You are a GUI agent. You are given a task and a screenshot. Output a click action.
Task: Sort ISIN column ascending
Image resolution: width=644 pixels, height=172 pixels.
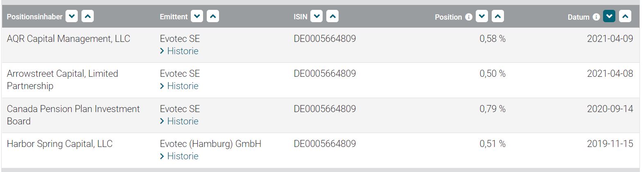[x=332, y=16]
